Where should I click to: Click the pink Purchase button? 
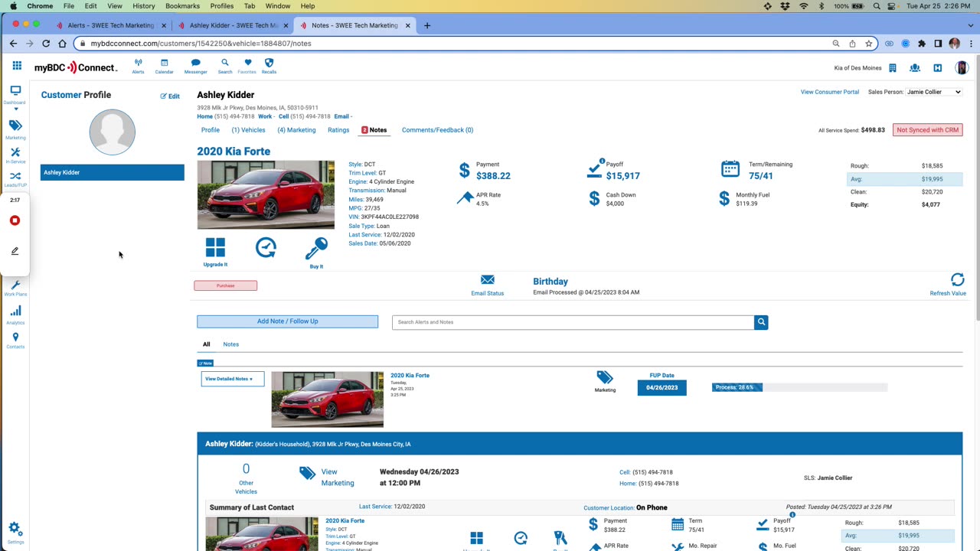coord(225,285)
